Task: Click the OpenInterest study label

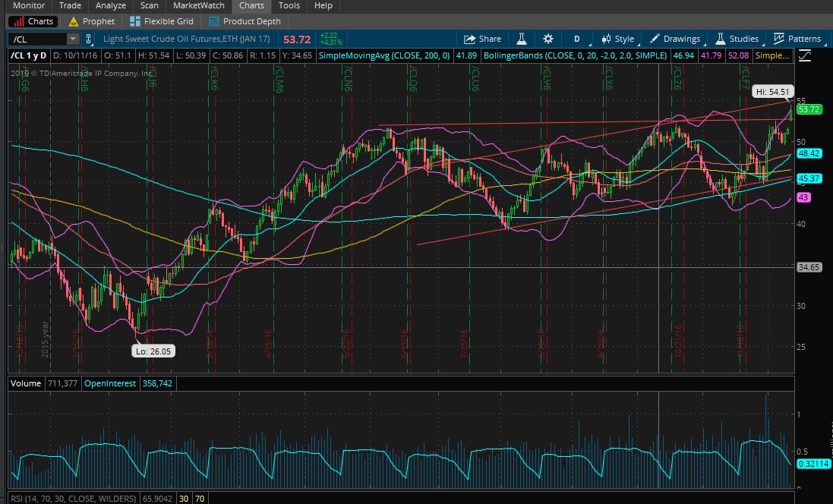Action: [110, 383]
